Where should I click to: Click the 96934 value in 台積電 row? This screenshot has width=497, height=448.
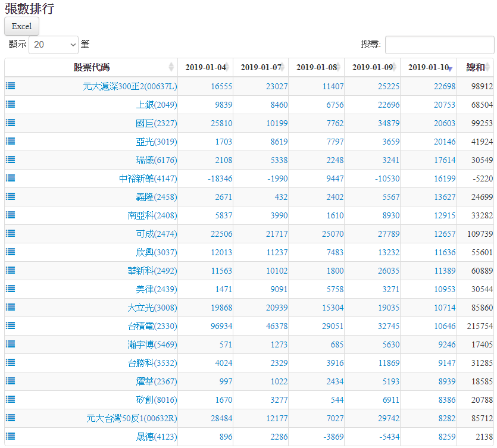click(x=221, y=326)
